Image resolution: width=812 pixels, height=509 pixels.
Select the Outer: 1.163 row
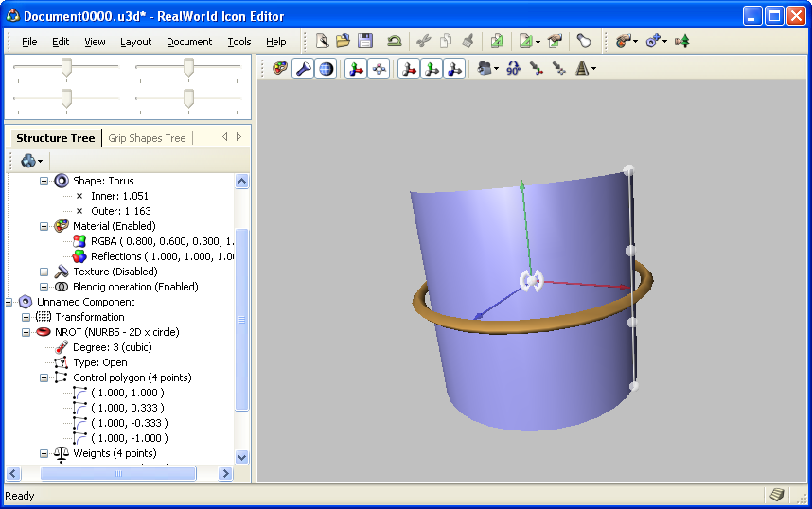120,211
